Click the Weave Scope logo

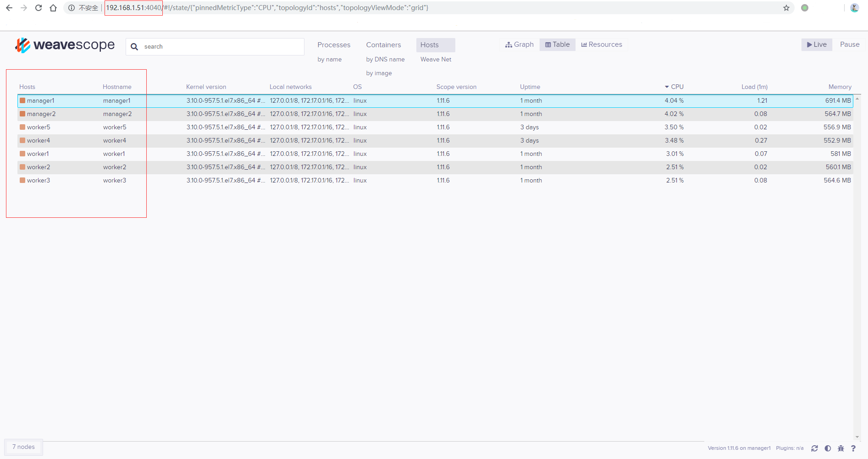(65, 45)
